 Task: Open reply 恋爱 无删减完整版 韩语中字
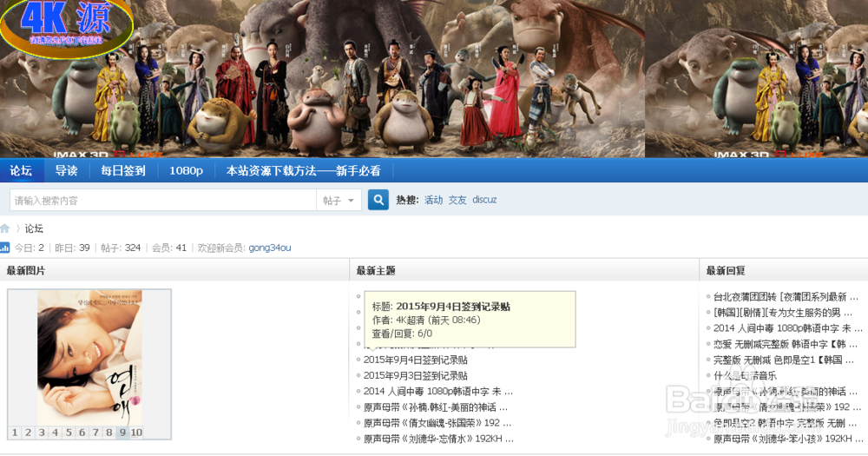click(x=785, y=344)
